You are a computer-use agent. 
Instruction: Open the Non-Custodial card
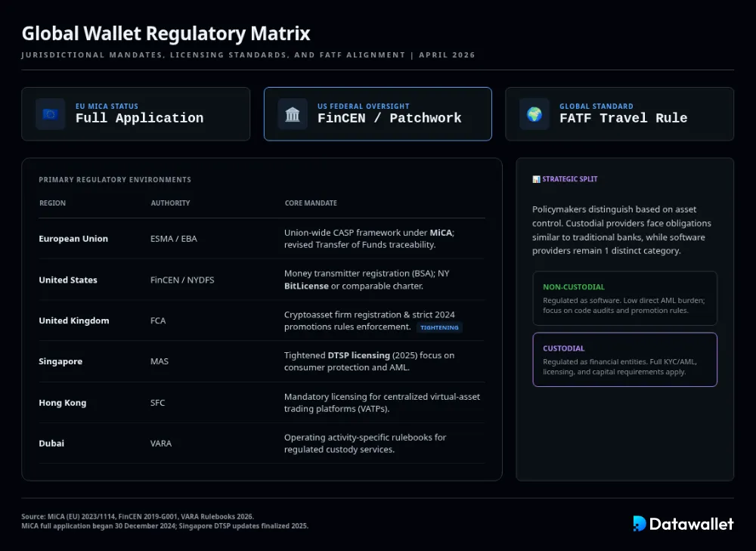click(x=625, y=299)
